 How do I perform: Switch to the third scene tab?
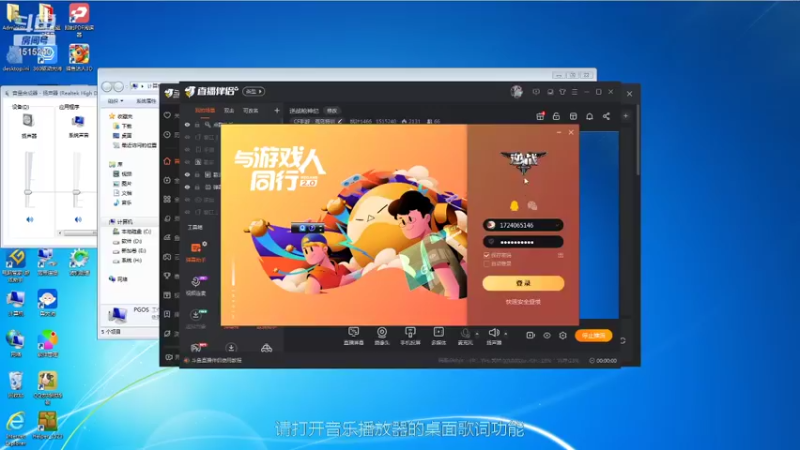(x=251, y=110)
